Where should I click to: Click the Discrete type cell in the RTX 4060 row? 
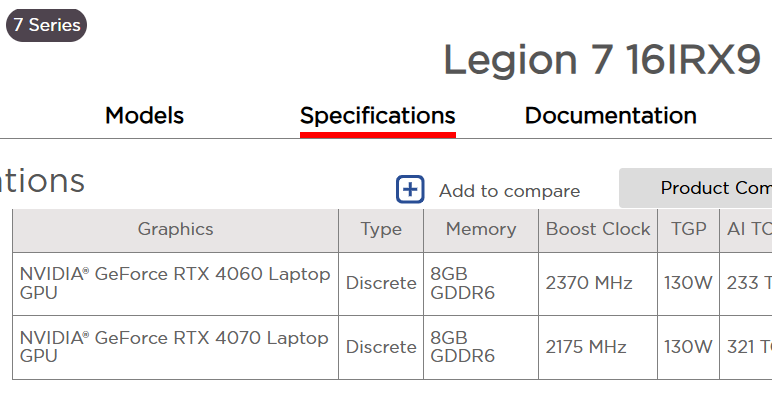click(381, 284)
